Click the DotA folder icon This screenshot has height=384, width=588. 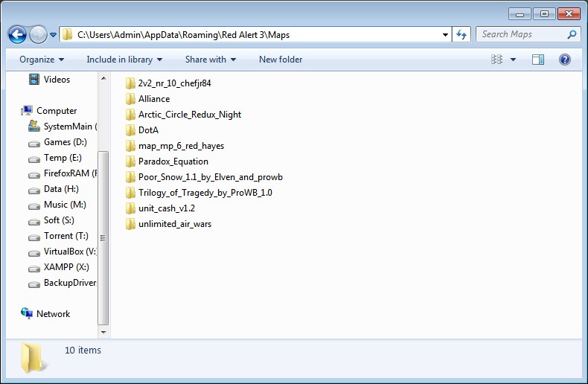pyautogui.click(x=130, y=129)
